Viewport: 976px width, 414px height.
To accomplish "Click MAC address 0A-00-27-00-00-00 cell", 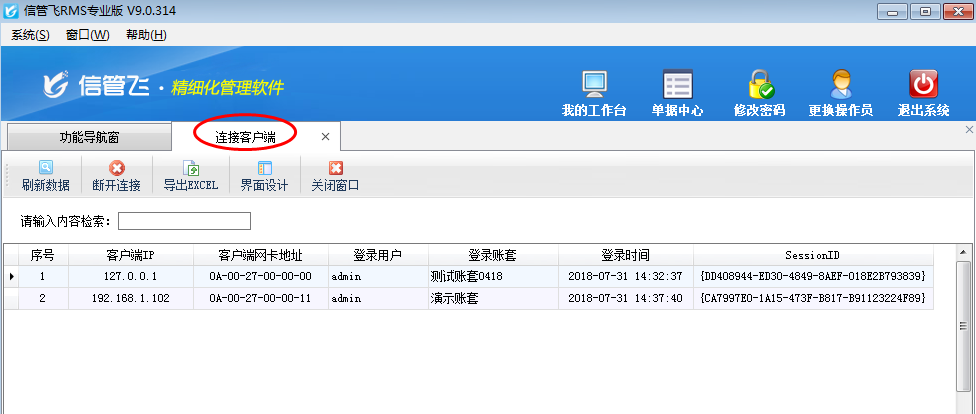I will tap(261, 276).
